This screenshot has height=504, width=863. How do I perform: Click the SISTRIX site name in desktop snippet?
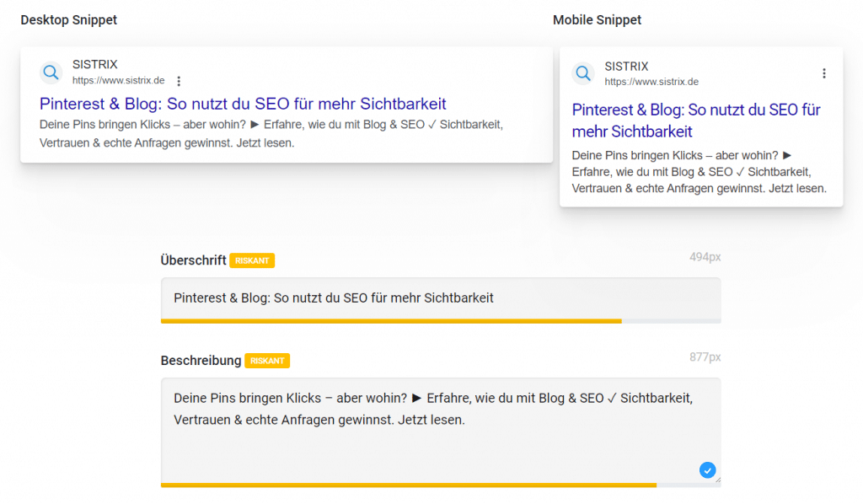95,65
